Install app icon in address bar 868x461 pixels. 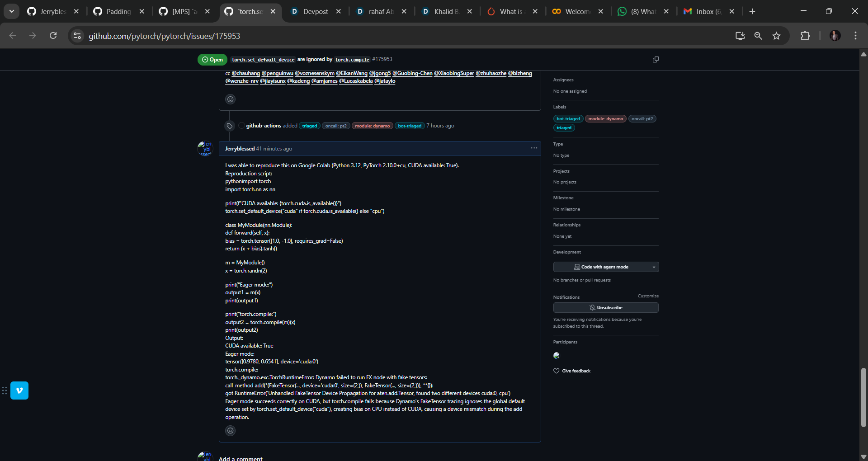(740, 36)
